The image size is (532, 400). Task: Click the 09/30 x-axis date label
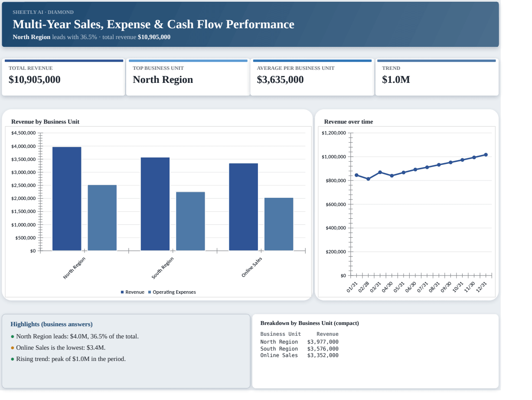click(446, 288)
